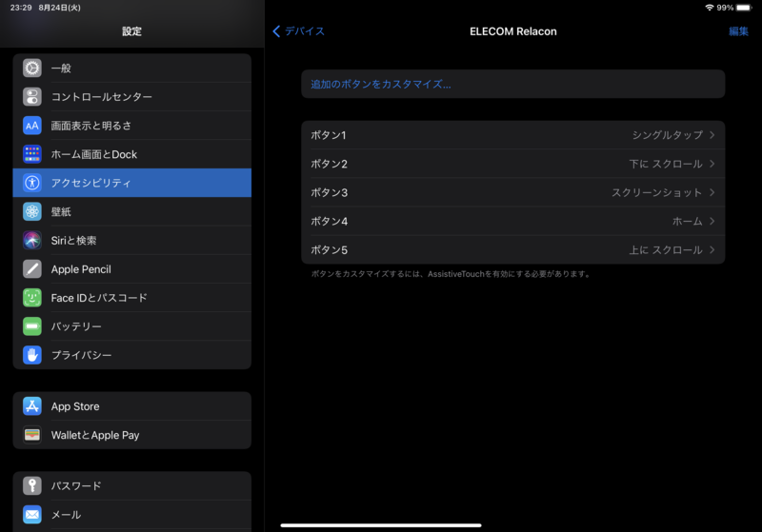Viewport: 762px width, 532px height.
Task: Tap the Siriと検索 icon
Action: 32,240
